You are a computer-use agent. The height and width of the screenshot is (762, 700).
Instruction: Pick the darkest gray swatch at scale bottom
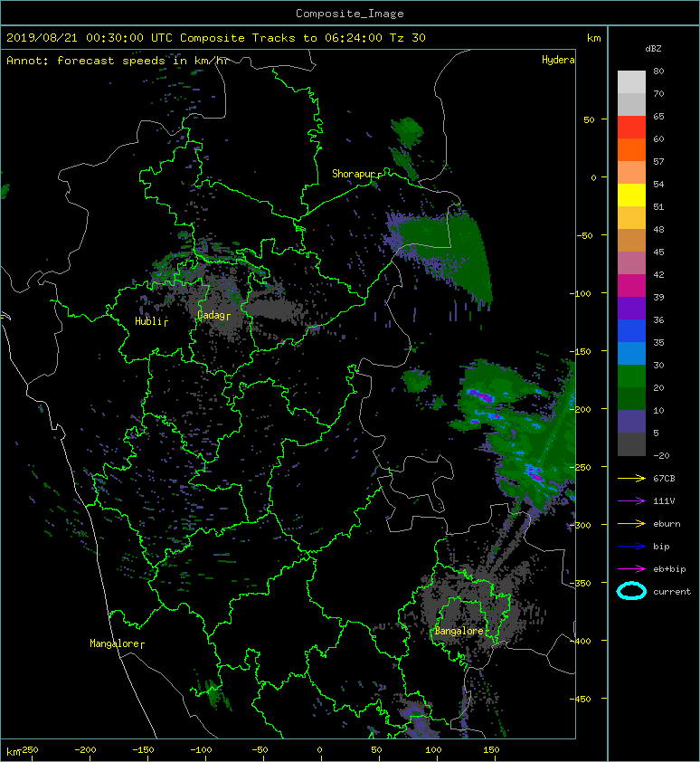pos(631,444)
